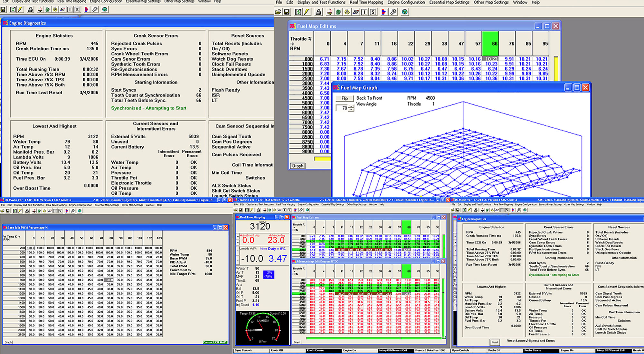Screen dimensions: 644x354
Task: Select the boxed S toolbar icon
Action: 373,12
